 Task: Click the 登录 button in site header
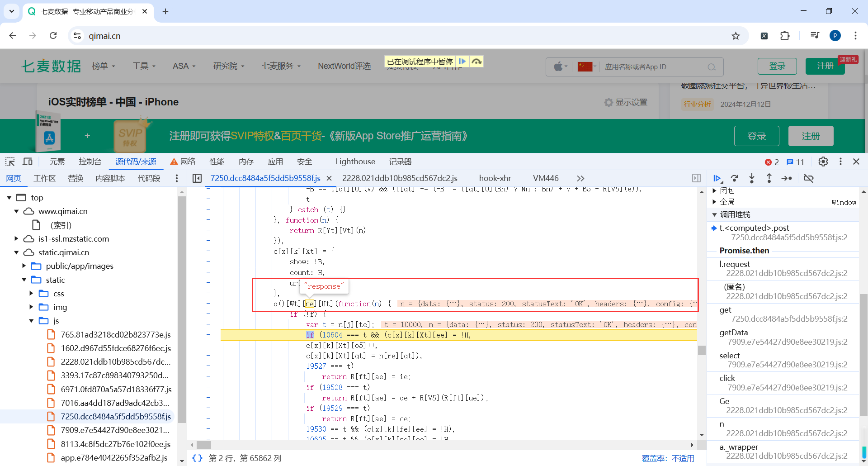[777, 66]
